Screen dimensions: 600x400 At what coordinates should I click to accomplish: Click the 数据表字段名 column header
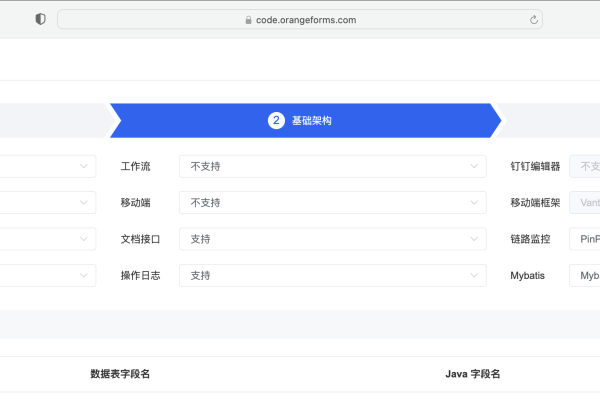tap(120, 374)
